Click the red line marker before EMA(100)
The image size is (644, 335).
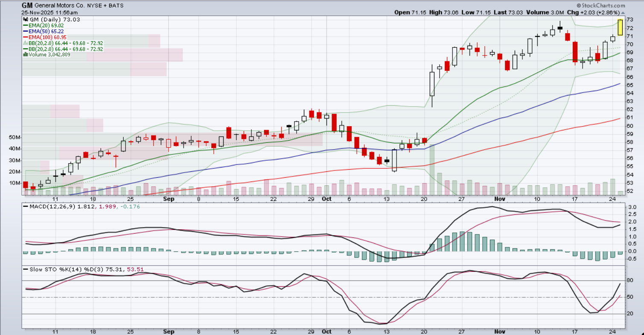pyautogui.click(x=25, y=38)
